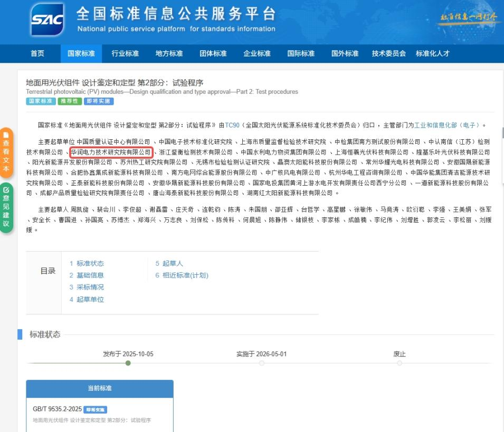Select the 当前标准 card header
The image size is (504, 432).
pos(100,389)
